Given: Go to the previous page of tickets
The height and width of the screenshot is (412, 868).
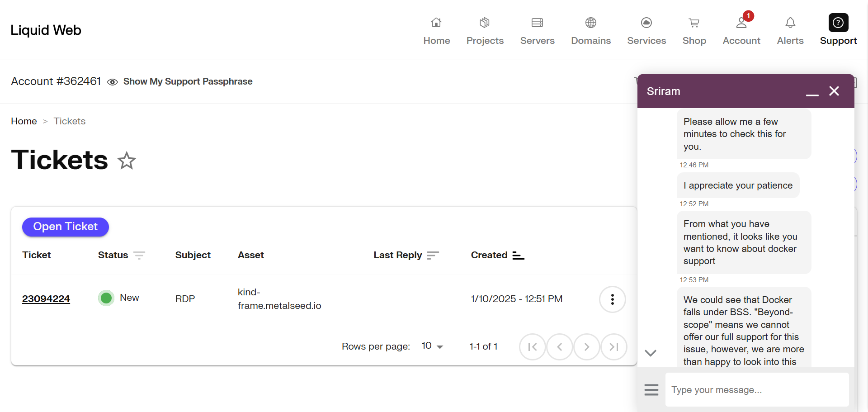Looking at the screenshot, I should 560,347.
